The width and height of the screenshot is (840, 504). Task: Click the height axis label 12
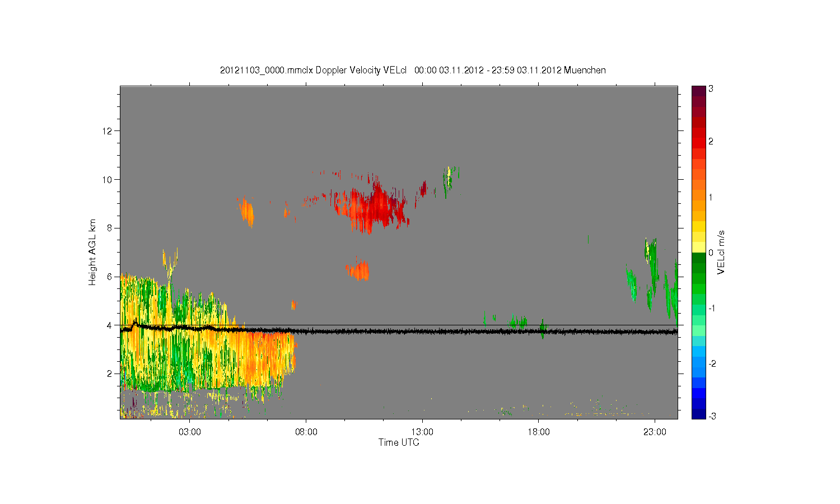(108, 131)
